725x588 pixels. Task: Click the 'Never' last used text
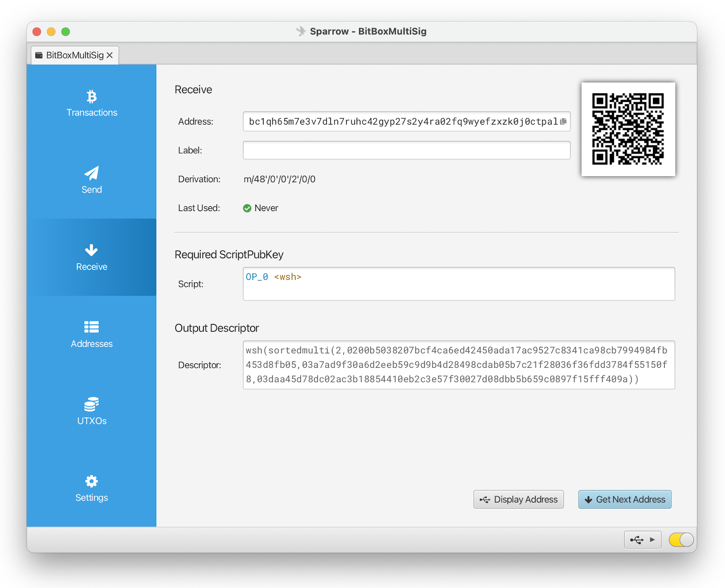coord(266,208)
